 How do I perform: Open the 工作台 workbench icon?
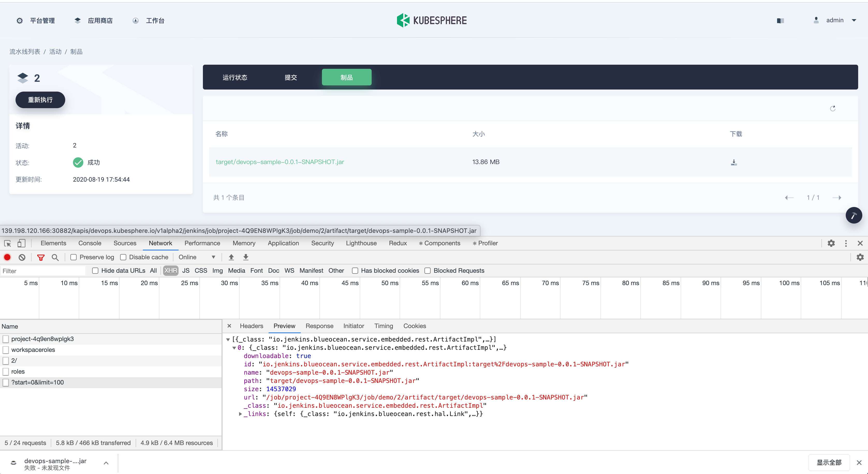pyautogui.click(x=135, y=20)
